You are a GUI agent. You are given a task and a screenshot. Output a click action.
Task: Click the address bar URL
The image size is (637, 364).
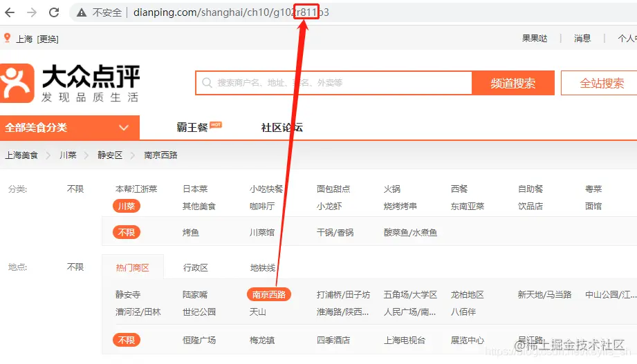pos(231,12)
